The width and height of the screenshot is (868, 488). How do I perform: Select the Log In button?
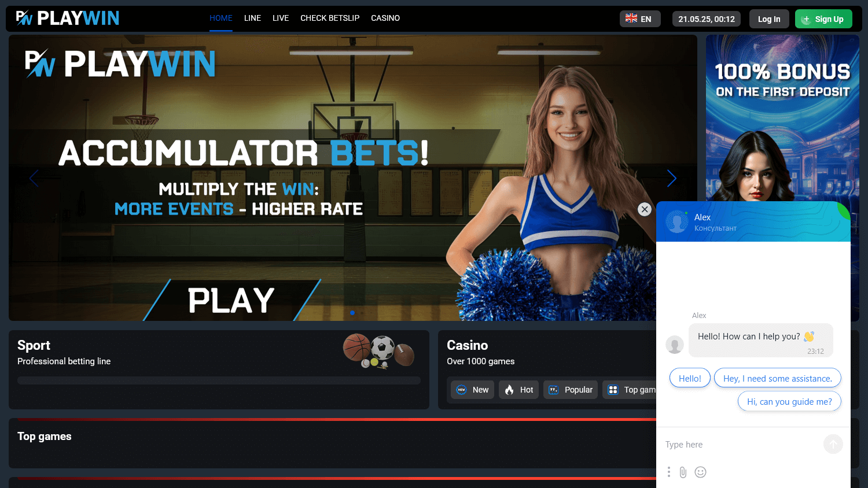point(769,18)
